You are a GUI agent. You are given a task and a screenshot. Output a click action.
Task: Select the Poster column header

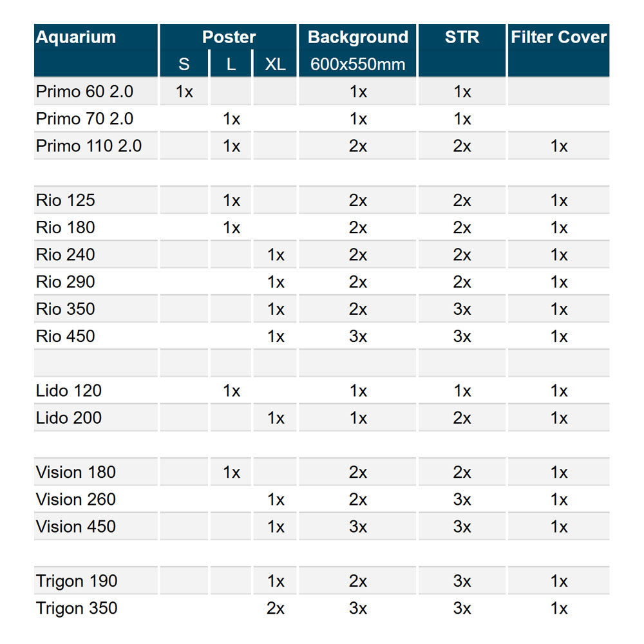tap(229, 37)
